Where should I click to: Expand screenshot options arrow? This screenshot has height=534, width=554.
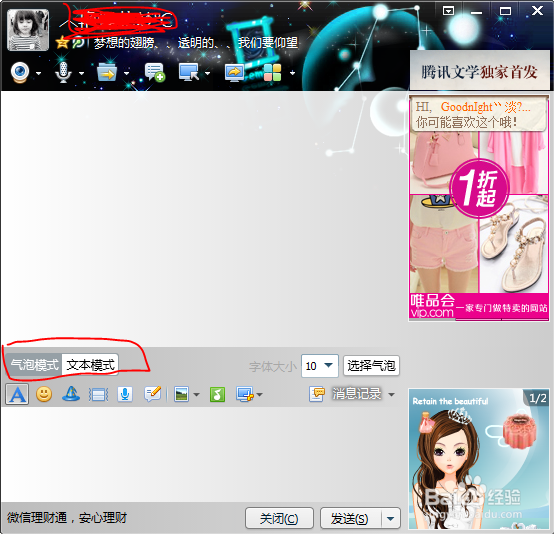(x=260, y=395)
